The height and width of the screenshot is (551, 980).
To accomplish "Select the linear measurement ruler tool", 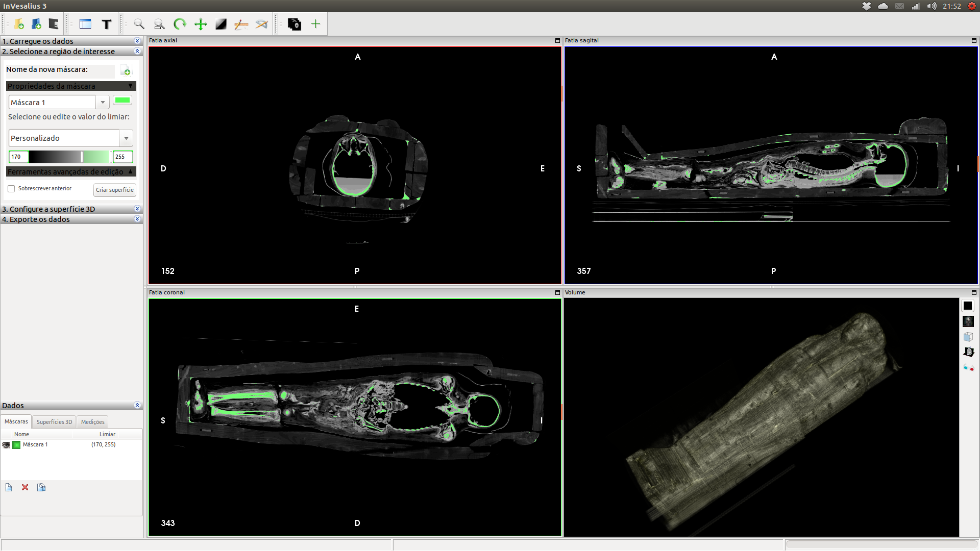I will tap(241, 24).
